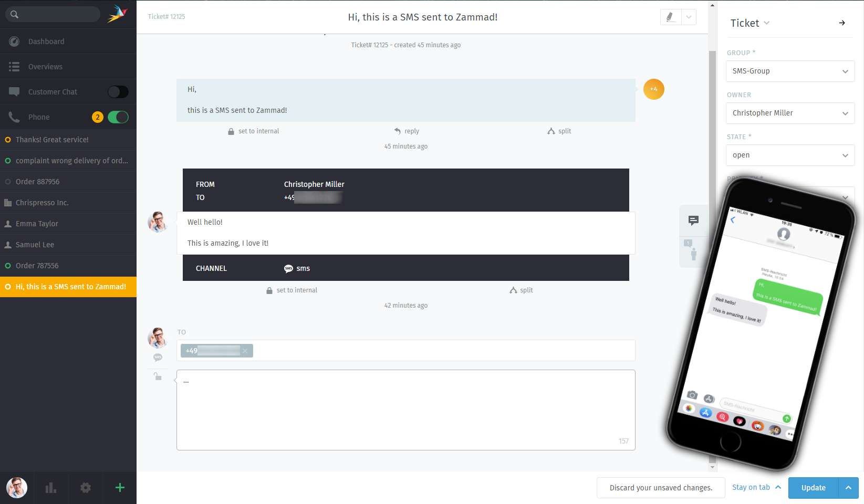Click set to internal under first message
The width and height of the screenshot is (864, 504).
(258, 131)
